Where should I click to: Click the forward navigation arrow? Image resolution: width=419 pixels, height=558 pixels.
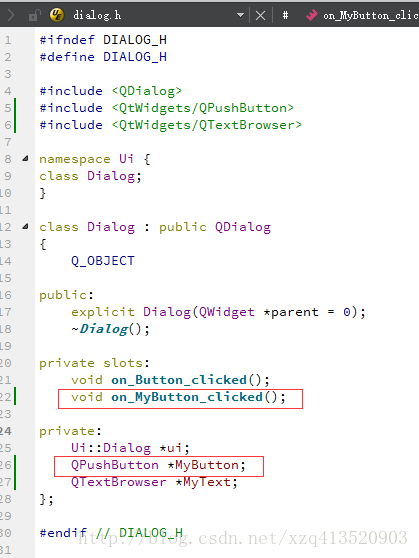click(x=11, y=15)
